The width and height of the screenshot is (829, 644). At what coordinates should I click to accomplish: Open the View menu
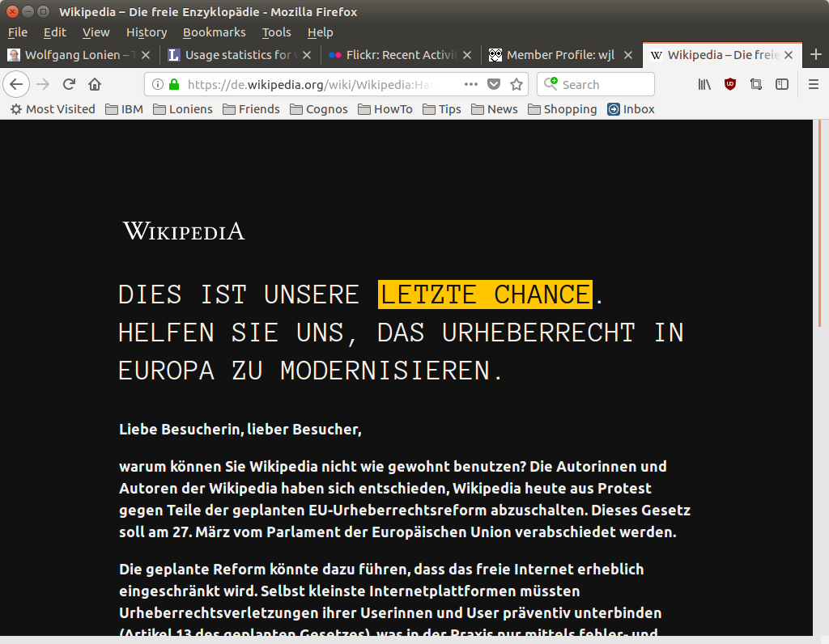pyautogui.click(x=96, y=32)
